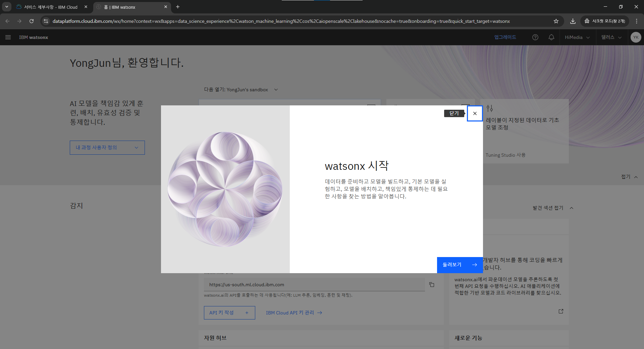Viewport: 644px width, 349px height.
Task: Open the 내 과정 사용자 정의 dropdown
Action: coord(107,148)
